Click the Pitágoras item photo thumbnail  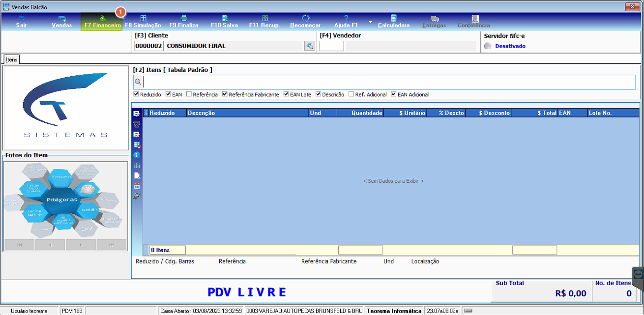pyautogui.click(x=65, y=200)
